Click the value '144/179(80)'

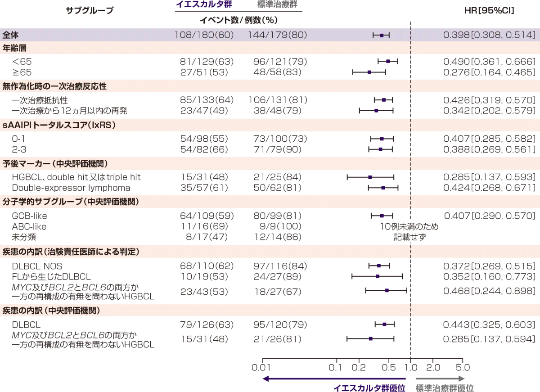tap(277, 35)
